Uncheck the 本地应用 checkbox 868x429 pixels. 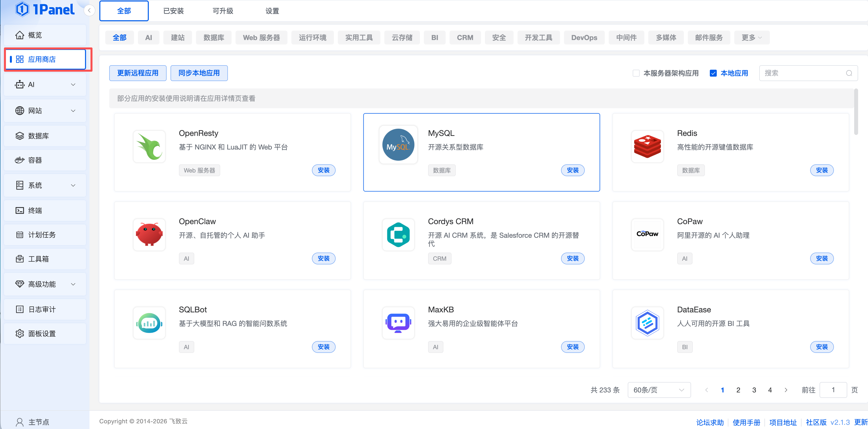[x=713, y=73]
